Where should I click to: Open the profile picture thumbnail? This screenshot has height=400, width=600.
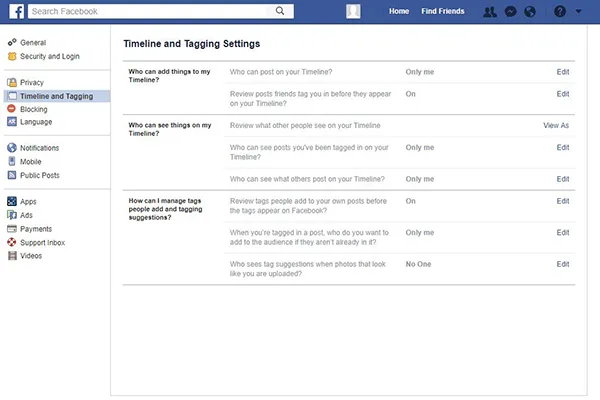pyautogui.click(x=353, y=11)
